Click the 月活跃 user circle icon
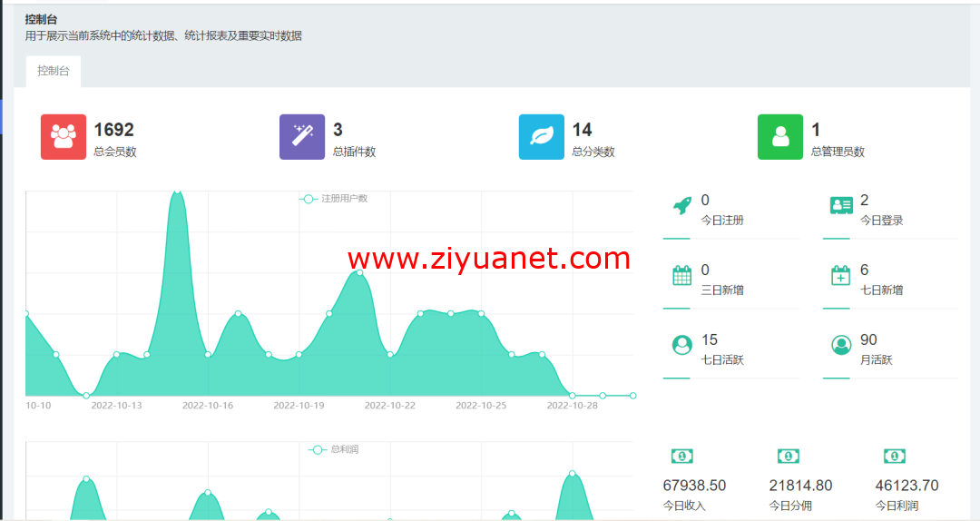The width and height of the screenshot is (980, 521). tap(841, 345)
